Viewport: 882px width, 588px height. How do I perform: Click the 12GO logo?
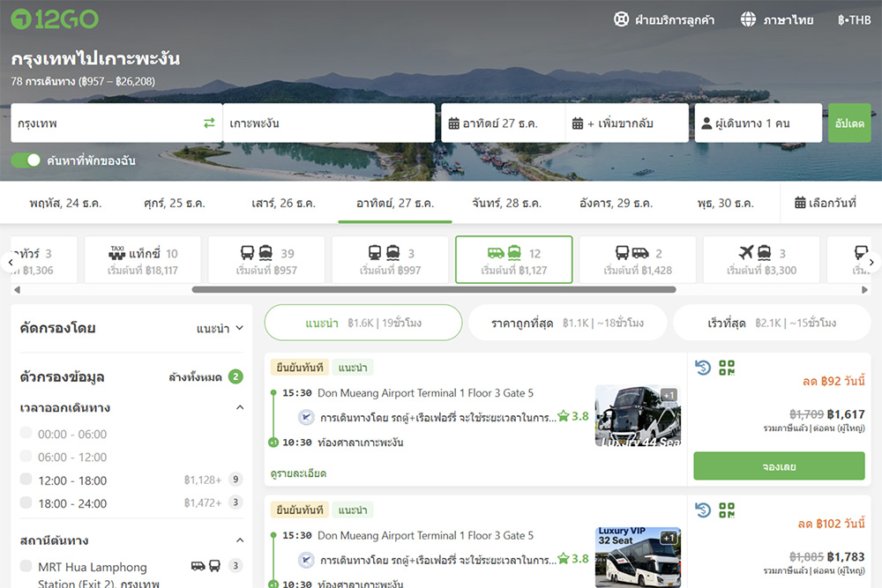55,19
